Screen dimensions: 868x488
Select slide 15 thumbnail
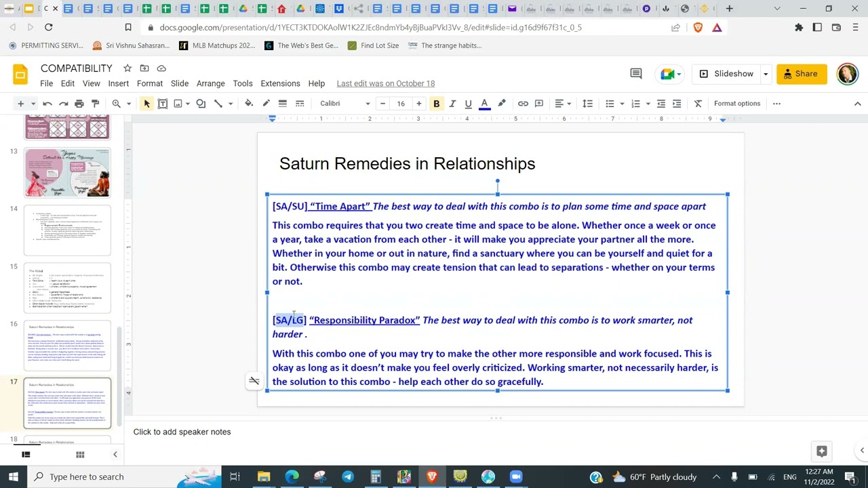[67, 288]
